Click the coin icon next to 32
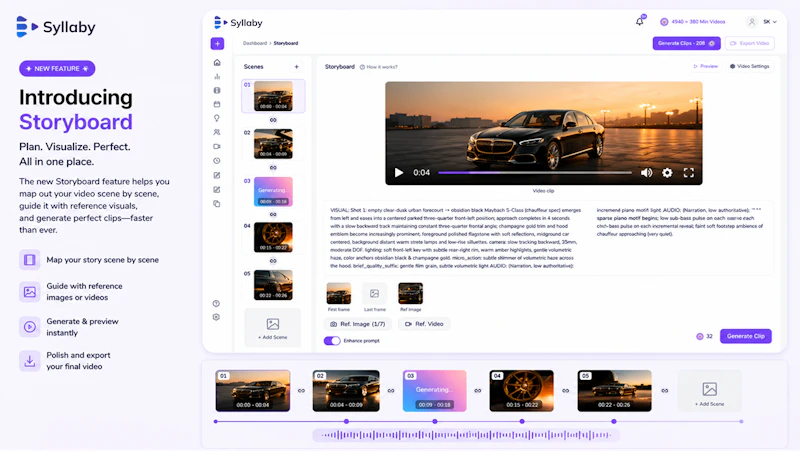 point(699,336)
